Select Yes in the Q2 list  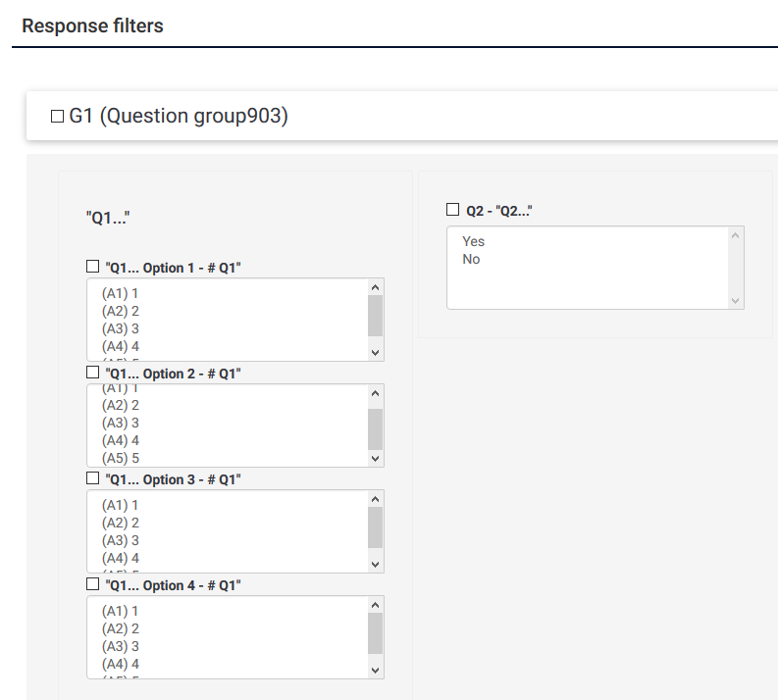pyautogui.click(x=474, y=241)
